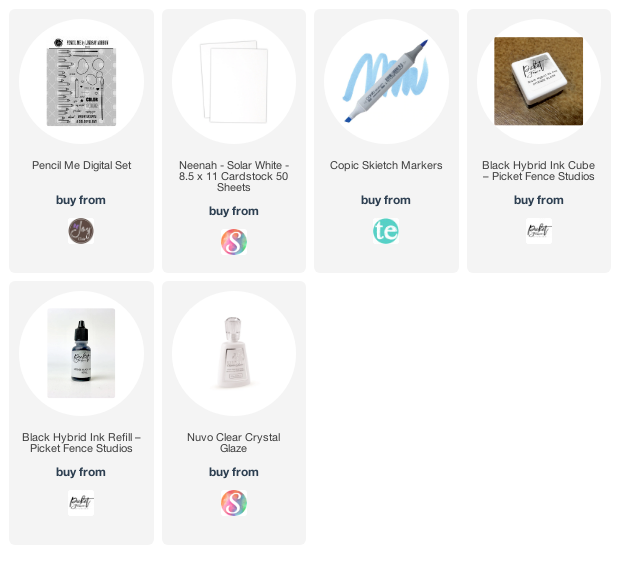Image resolution: width=620 pixels, height=565 pixels.
Task: View the Black Hybrid Ink Cube photo
Action: click(539, 81)
